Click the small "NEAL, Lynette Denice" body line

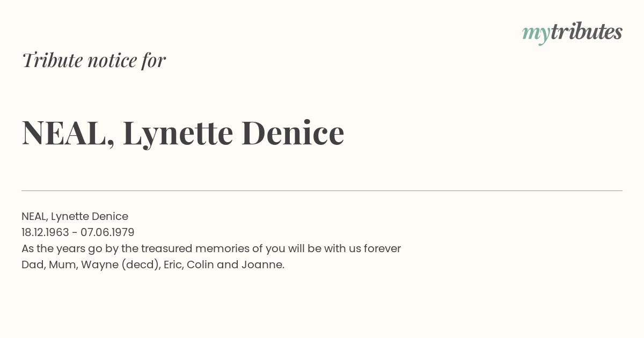(x=75, y=216)
